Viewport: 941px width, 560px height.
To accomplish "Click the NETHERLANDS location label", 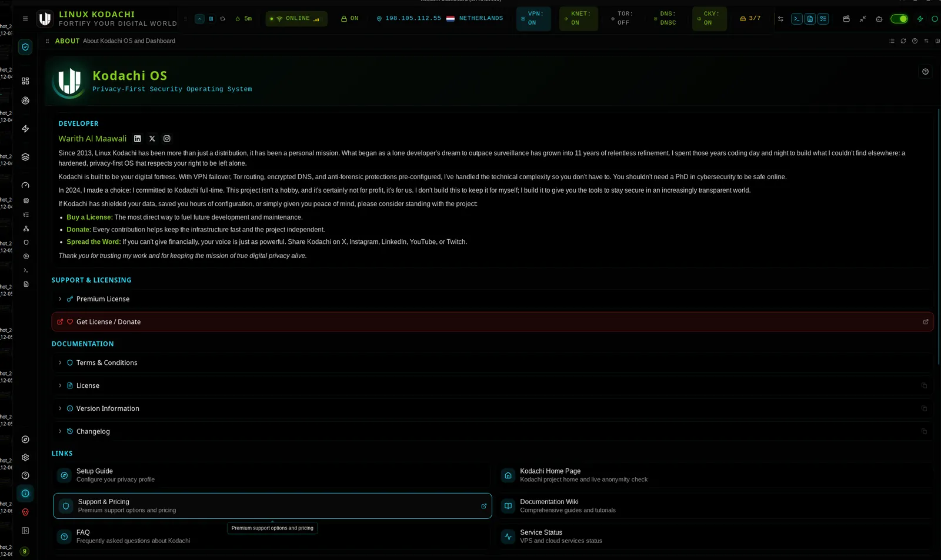I will coord(481,19).
